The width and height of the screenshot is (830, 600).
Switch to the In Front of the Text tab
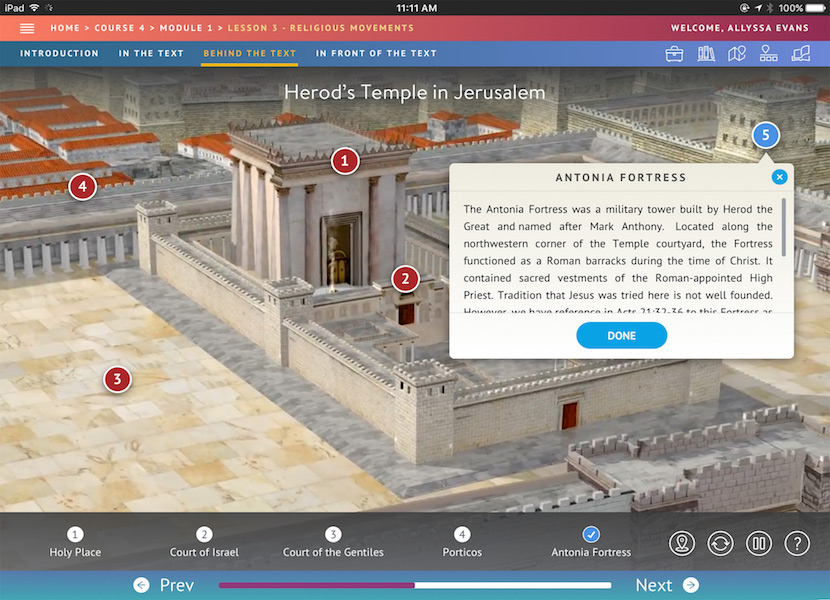click(x=376, y=54)
